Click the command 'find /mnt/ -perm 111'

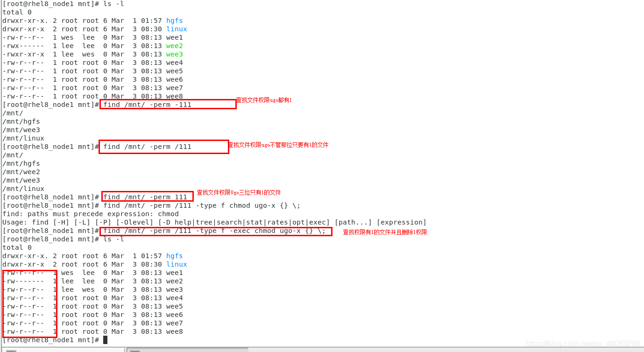coord(145,197)
